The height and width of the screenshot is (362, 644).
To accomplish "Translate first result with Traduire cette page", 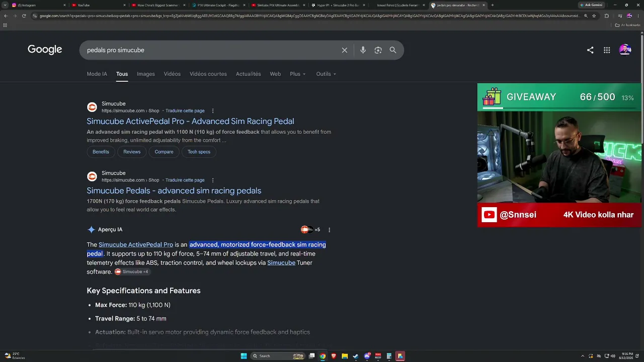I will (185, 111).
